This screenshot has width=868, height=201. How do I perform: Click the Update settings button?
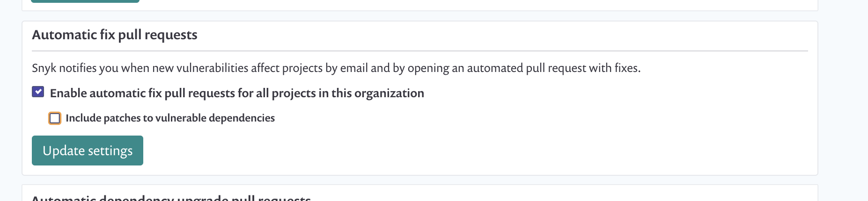[88, 151]
